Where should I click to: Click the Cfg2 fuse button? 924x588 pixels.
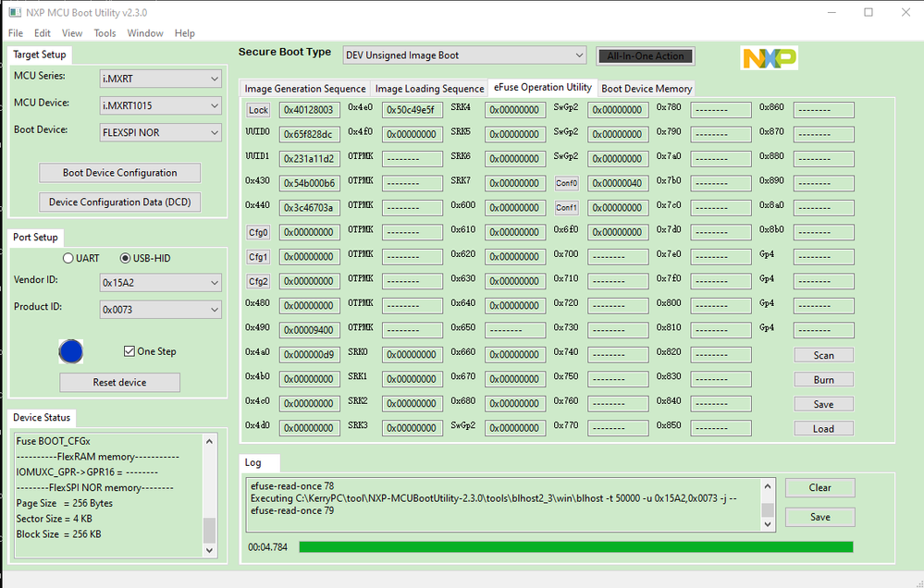258,282
